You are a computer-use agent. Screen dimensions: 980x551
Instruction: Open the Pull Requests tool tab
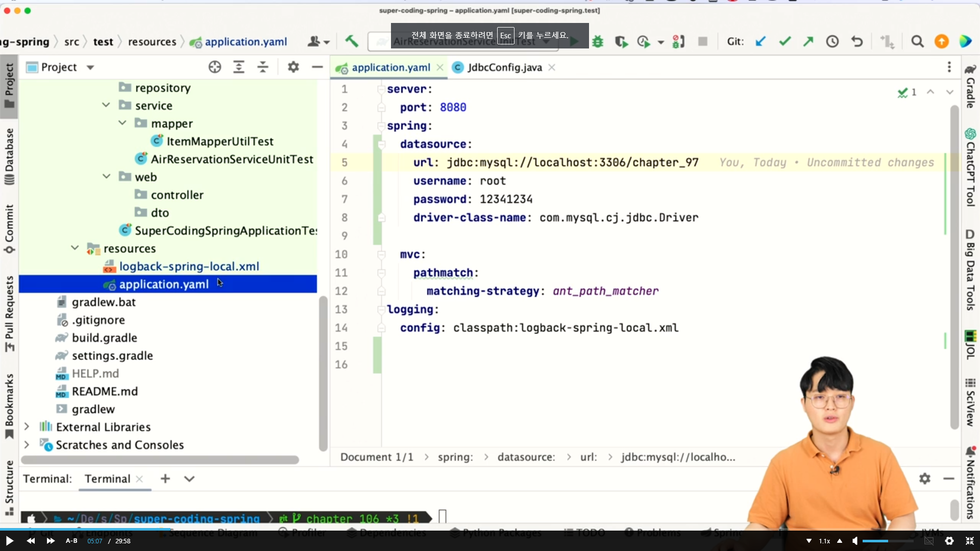9,313
